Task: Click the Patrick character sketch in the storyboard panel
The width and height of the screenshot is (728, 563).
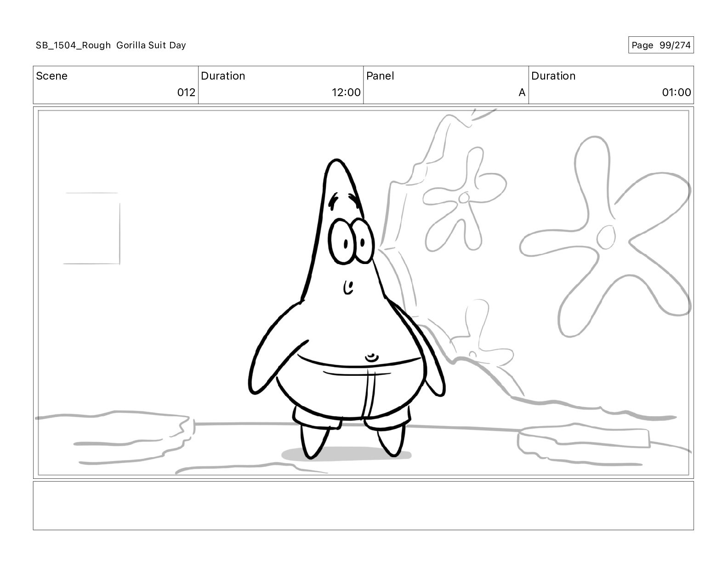Action: coord(347,309)
